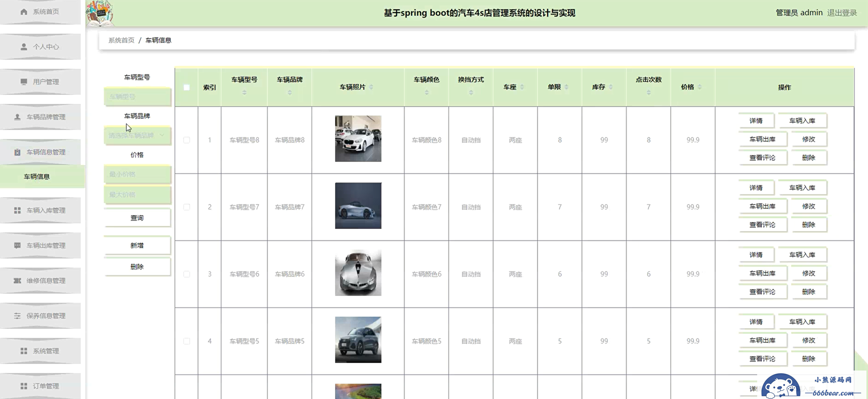Image resolution: width=868 pixels, height=399 pixels.
Task: Sort by 车辆颜色 column arrows
Action: [x=427, y=92]
